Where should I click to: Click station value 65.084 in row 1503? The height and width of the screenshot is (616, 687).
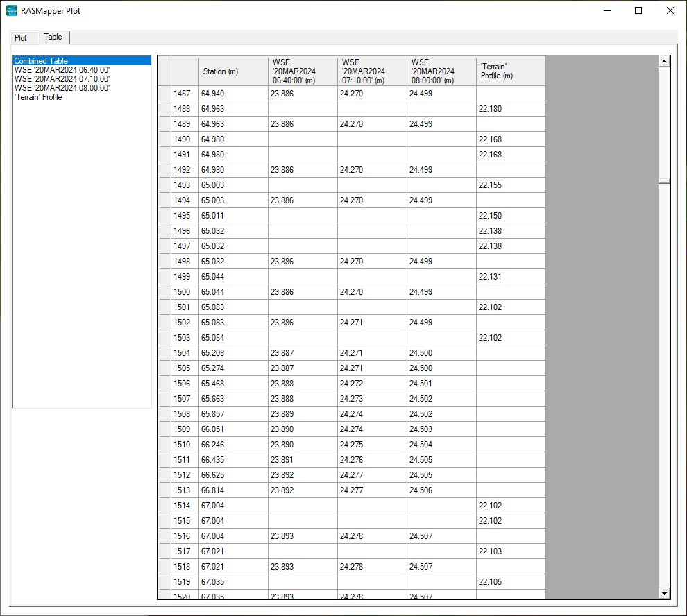pyautogui.click(x=233, y=338)
